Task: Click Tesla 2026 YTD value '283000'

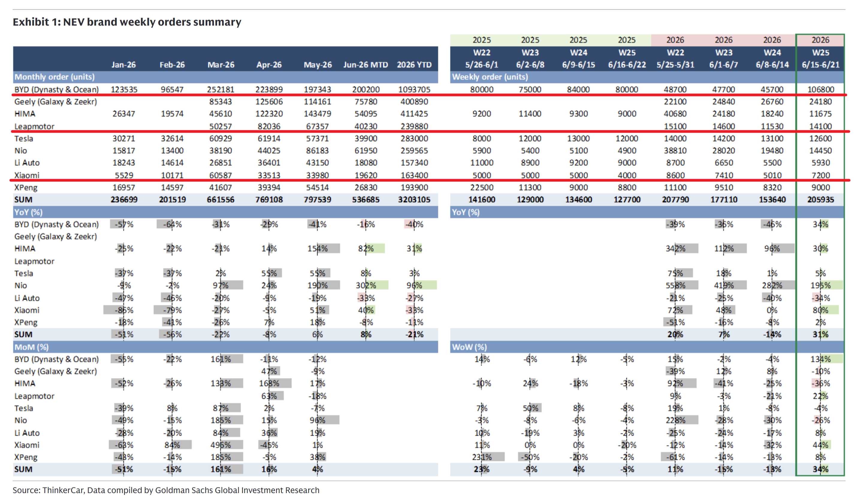Action: click(x=414, y=138)
